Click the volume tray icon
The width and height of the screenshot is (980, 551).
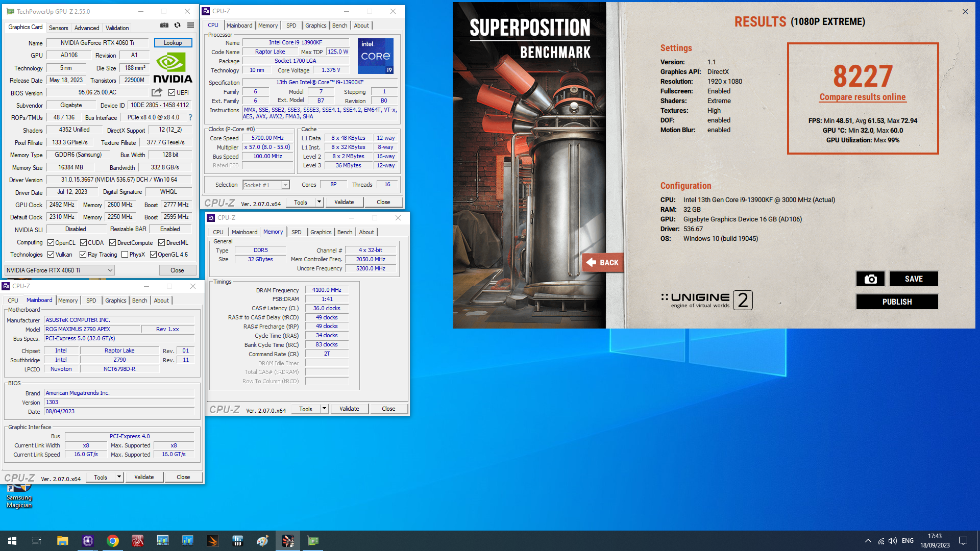[x=893, y=541]
